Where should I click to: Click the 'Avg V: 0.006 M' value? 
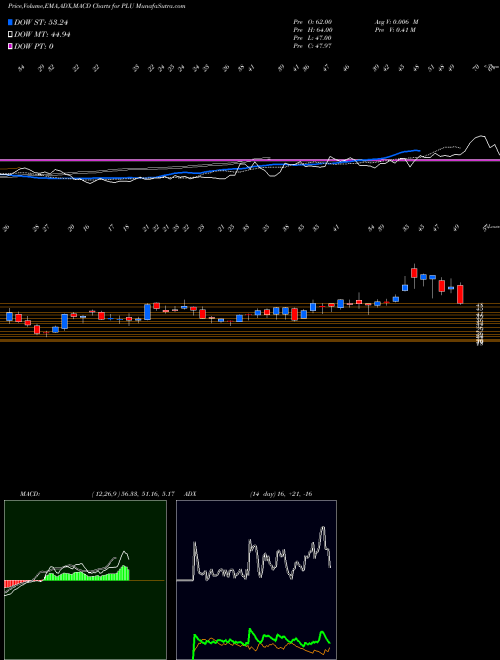pos(396,22)
